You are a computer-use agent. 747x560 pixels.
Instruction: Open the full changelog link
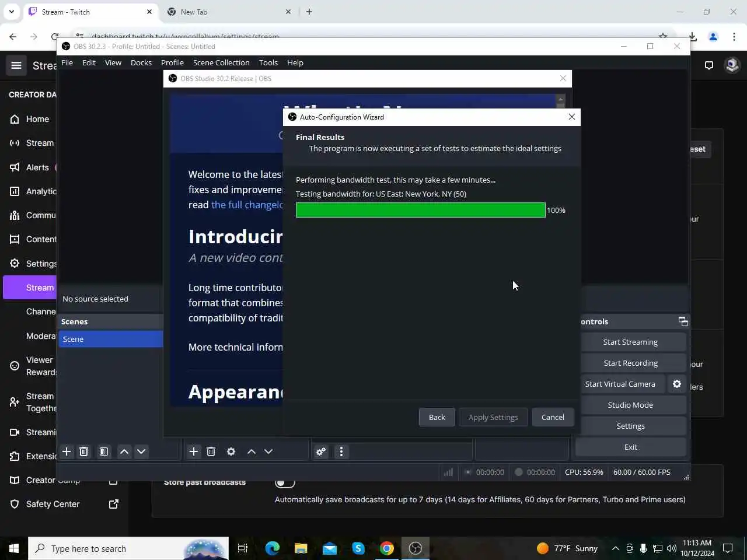coord(247,205)
